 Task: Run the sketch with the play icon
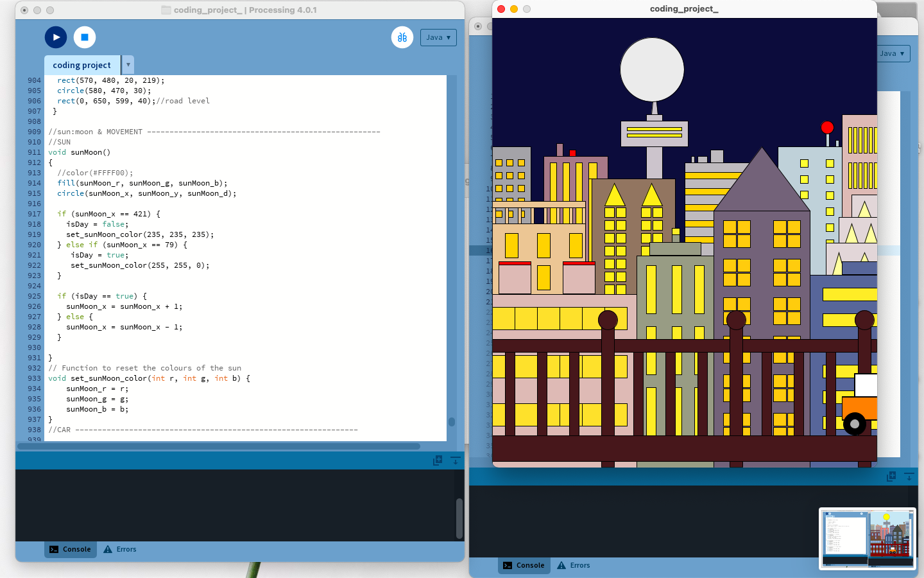point(56,37)
